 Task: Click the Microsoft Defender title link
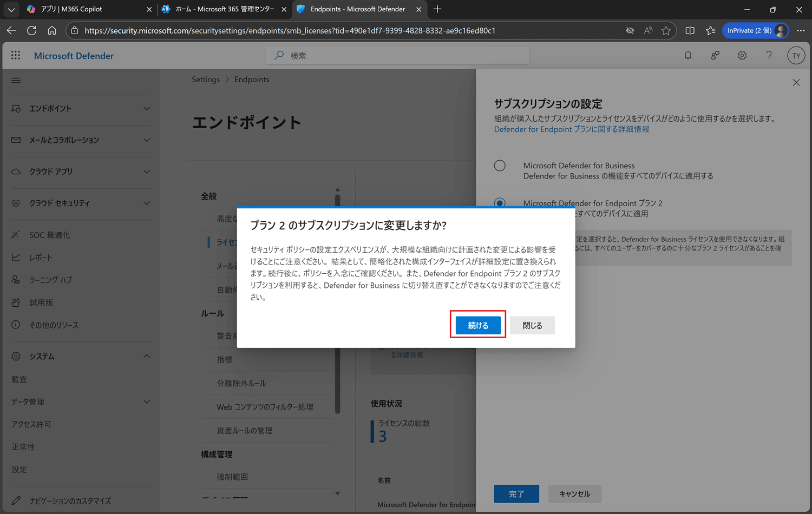pyautogui.click(x=74, y=56)
